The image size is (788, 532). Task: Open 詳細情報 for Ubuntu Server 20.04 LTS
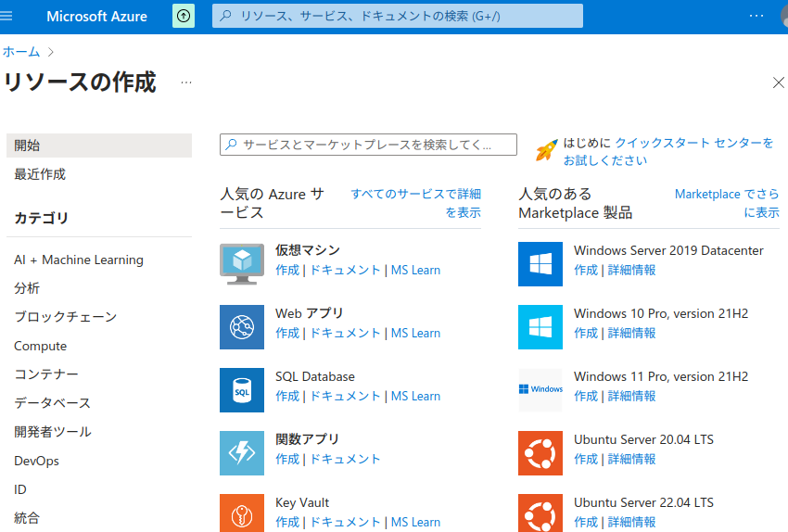(631, 459)
